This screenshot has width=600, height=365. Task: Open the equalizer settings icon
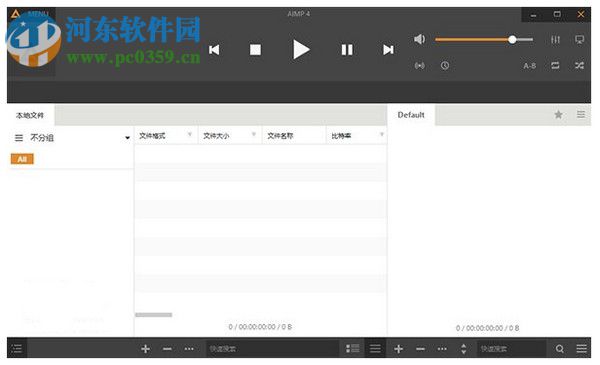[x=555, y=39]
